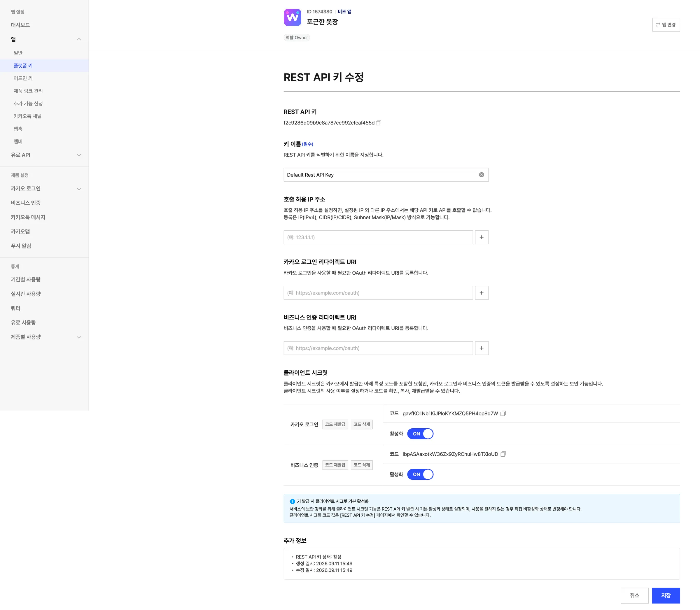Add the allowed IP address entry
The width and height of the screenshot is (700, 610).
(482, 237)
